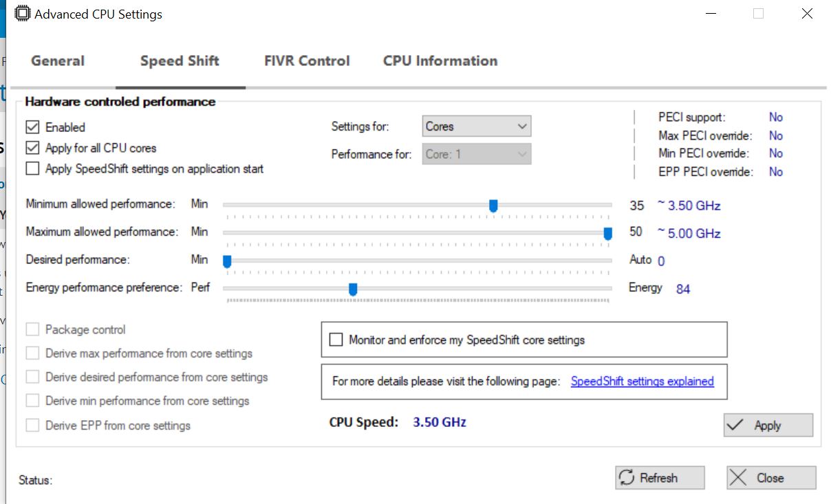This screenshot has width=831, height=504.
Task: Click the Maximum allowed performance slider handle
Action: pyautogui.click(x=607, y=234)
